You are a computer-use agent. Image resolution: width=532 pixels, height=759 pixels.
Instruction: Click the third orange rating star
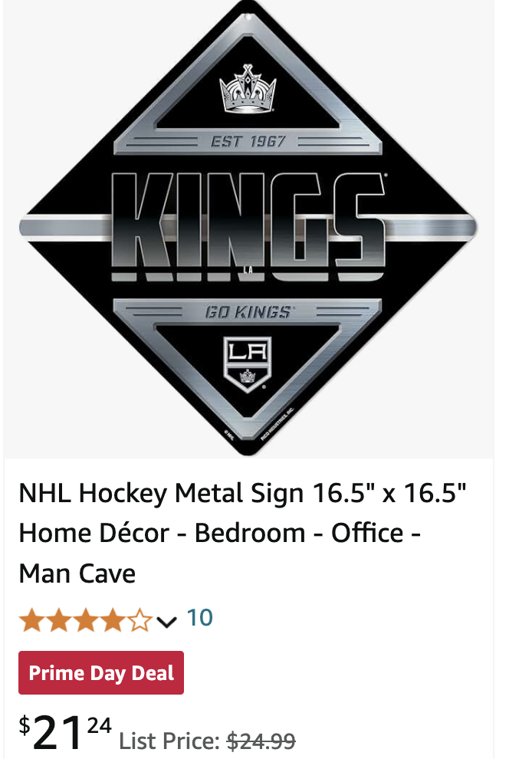pos(86,620)
